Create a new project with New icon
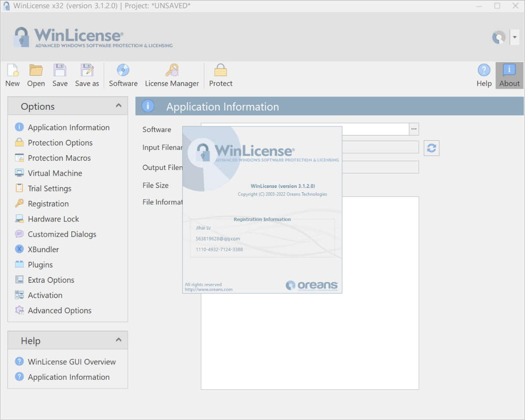 tap(13, 70)
